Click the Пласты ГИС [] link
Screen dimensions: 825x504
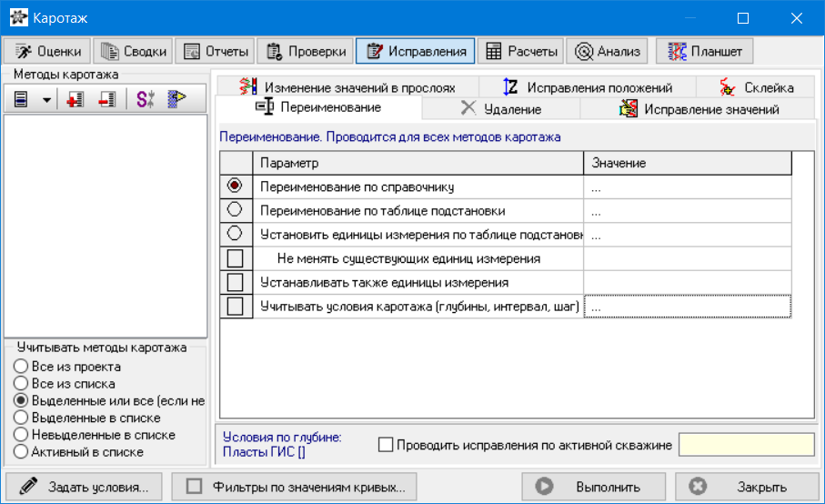(x=264, y=452)
